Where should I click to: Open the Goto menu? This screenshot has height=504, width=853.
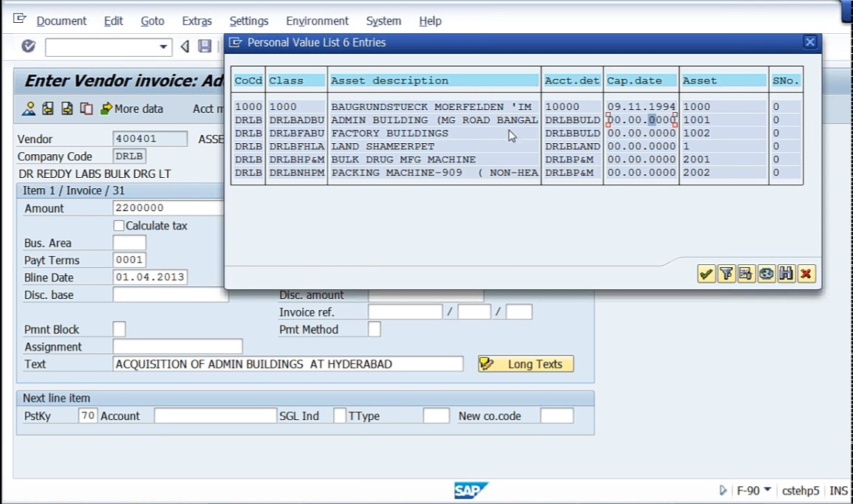pos(152,21)
